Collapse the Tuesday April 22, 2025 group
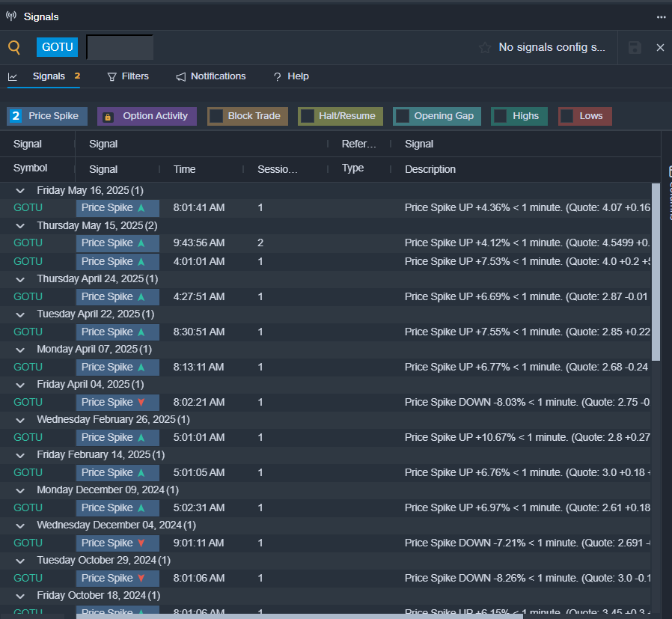 coord(20,314)
